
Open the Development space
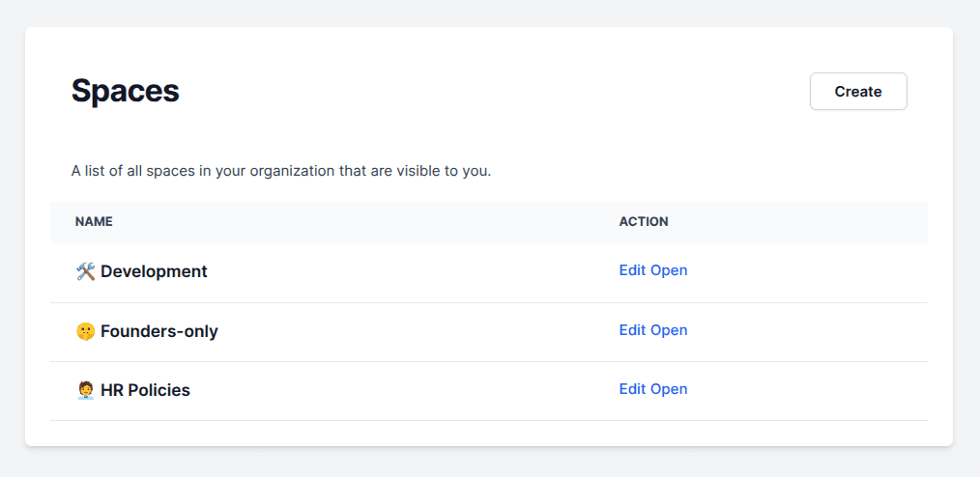pos(669,270)
